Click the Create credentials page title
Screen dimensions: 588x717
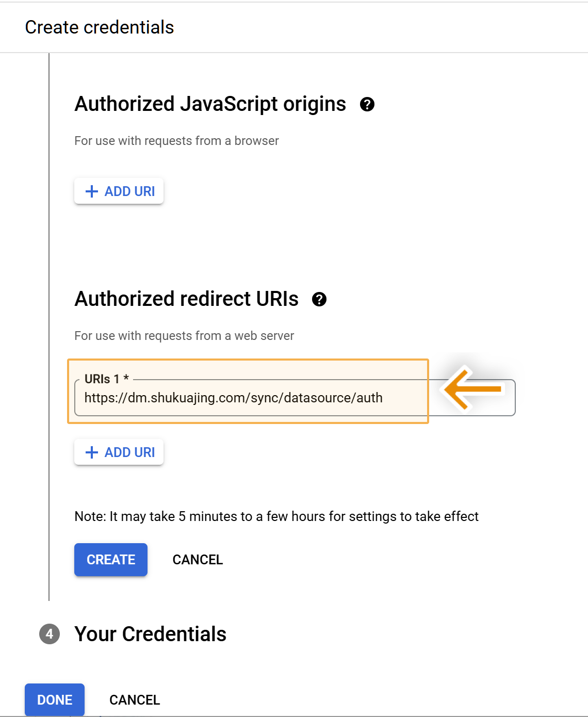pos(100,27)
